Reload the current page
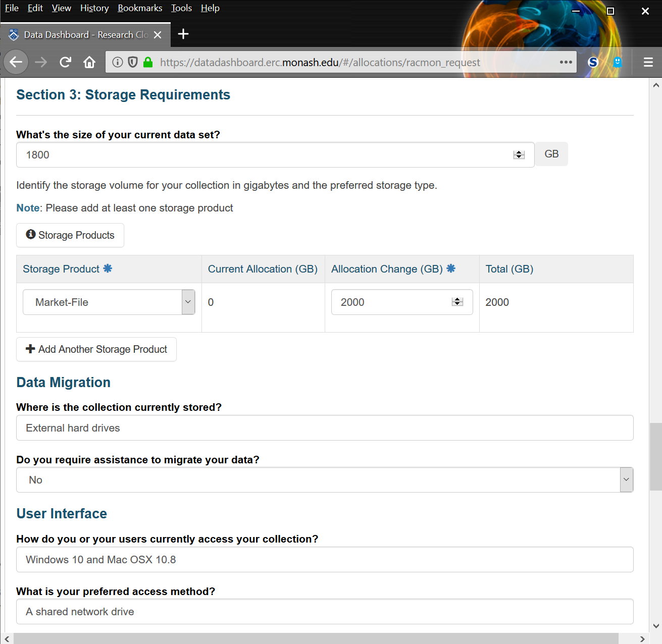 (65, 62)
